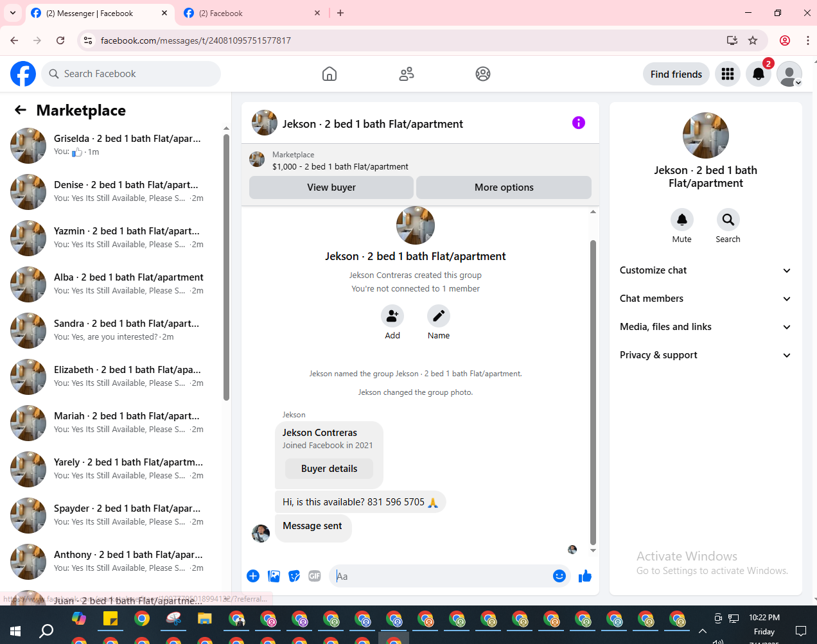This screenshot has width=817, height=644.
Task: Open Chrome three-dot menu
Action: (x=807, y=40)
